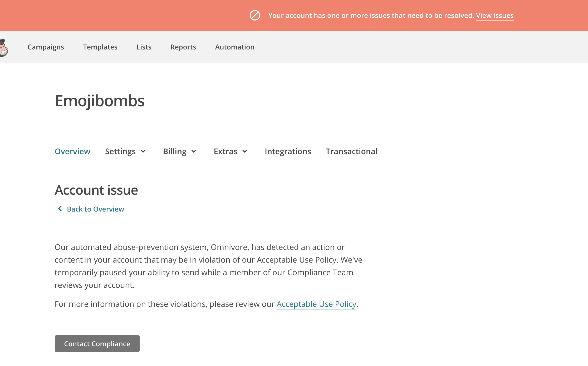Open the Automation section
The image size is (588, 366).
[234, 47]
